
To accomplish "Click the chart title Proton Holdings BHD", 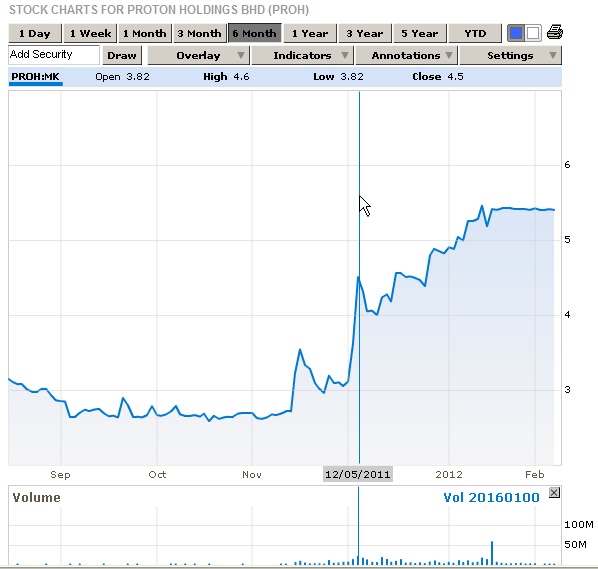I will tap(159, 10).
